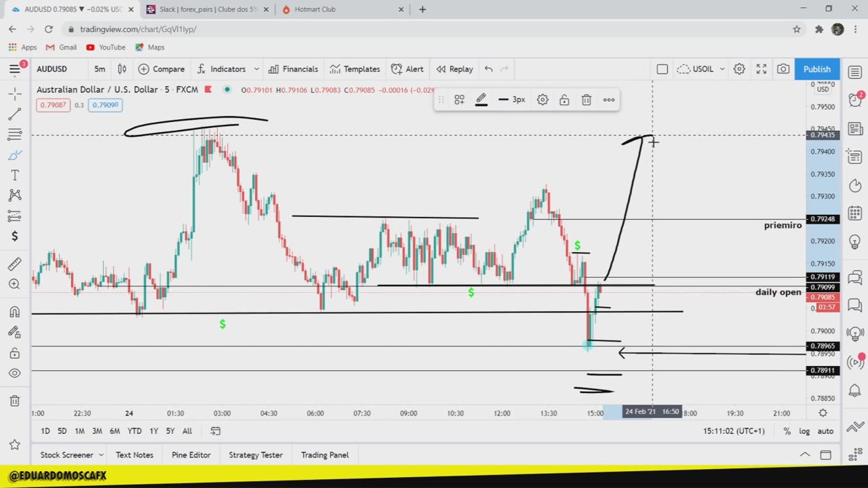
Task: Open chart settings gear in top toolbar
Action: [x=739, y=69]
